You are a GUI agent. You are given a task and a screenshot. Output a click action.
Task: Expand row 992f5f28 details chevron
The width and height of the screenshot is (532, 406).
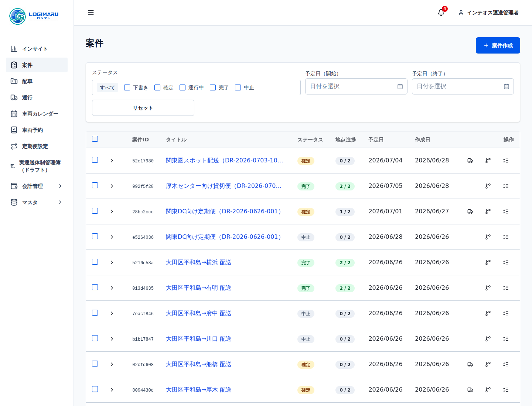point(112,186)
